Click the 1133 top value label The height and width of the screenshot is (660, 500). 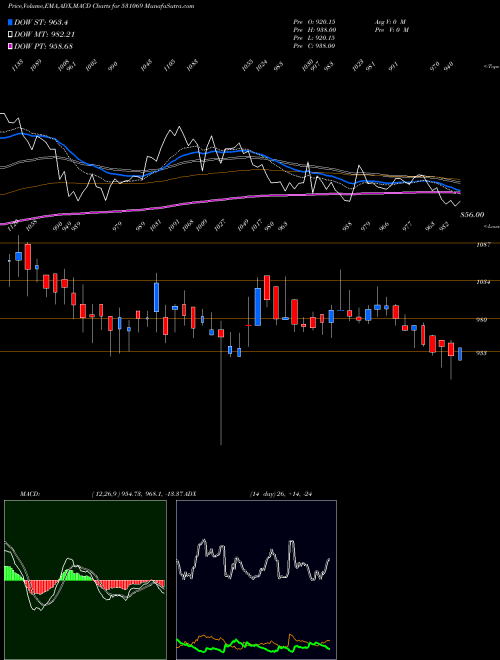tap(17, 65)
